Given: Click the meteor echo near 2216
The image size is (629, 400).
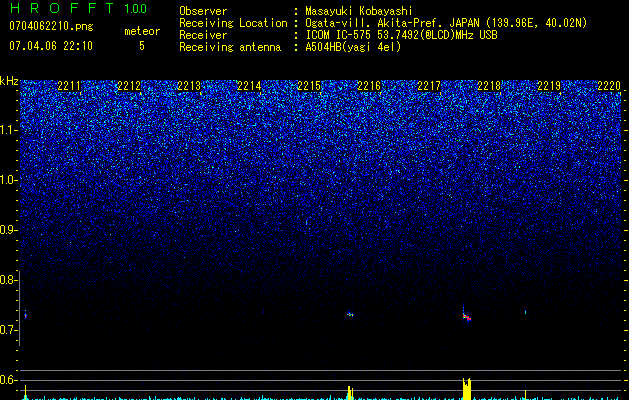Looking at the screenshot, I should click(350, 314).
